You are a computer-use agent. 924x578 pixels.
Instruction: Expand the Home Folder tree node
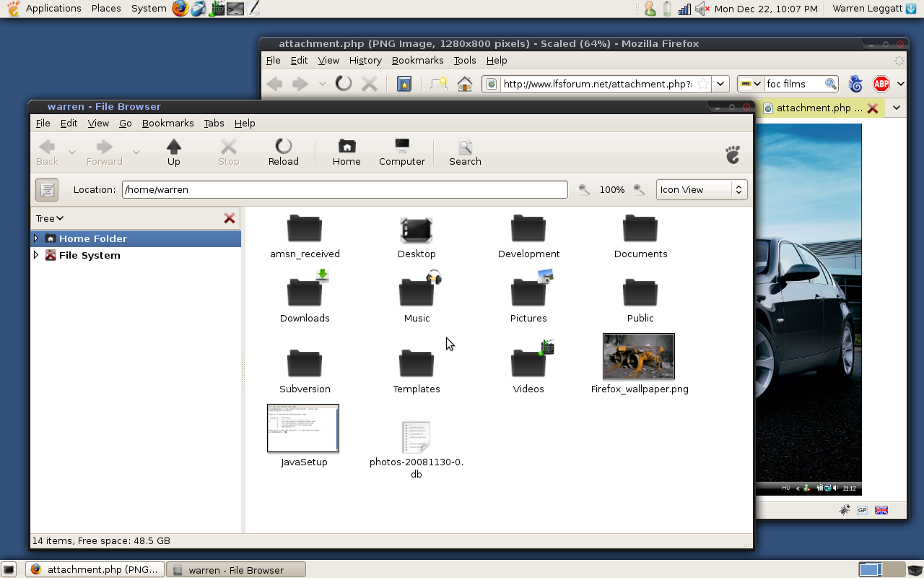click(x=36, y=238)
